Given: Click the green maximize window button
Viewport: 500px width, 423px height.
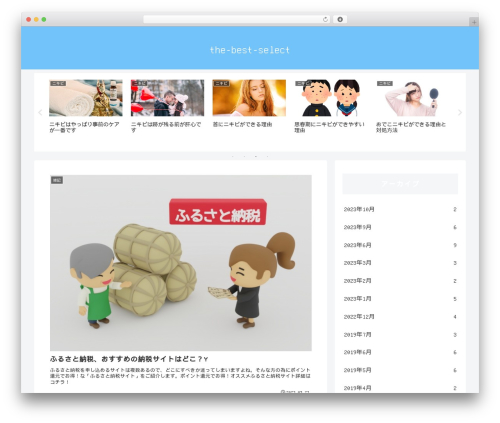Looking at the screenshot, I should point(44,19).
